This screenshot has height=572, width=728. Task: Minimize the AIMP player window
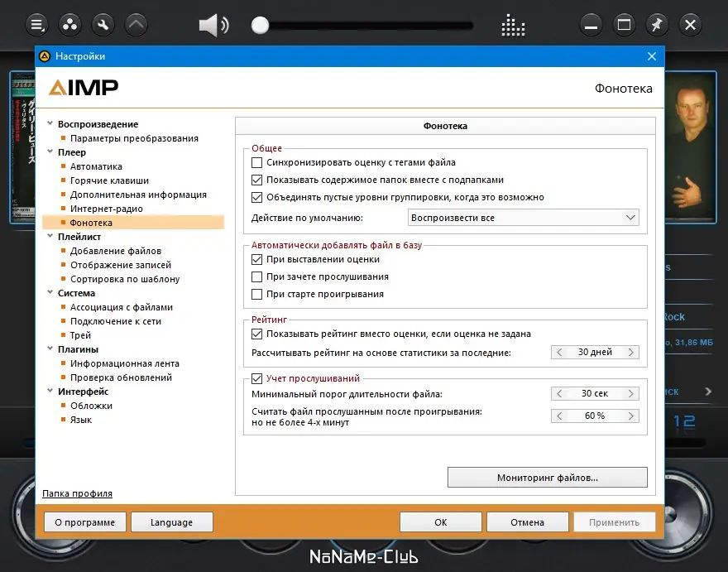(591, 25)
